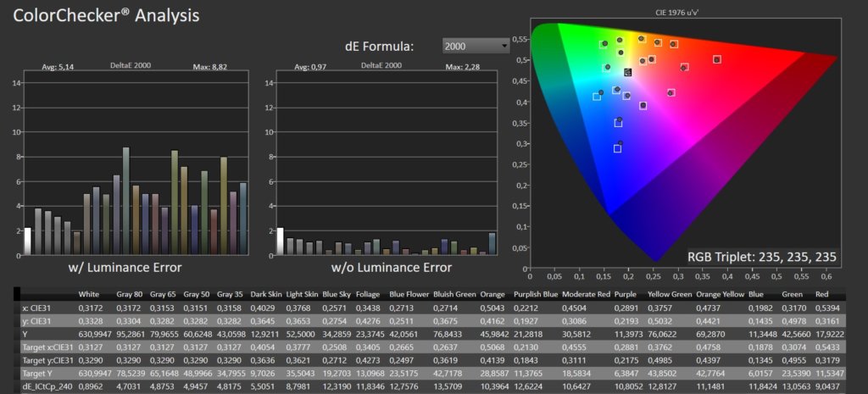Select the Bluish Green column header
This screenshot has width=868, height=394.
click(x=452, y=295)
